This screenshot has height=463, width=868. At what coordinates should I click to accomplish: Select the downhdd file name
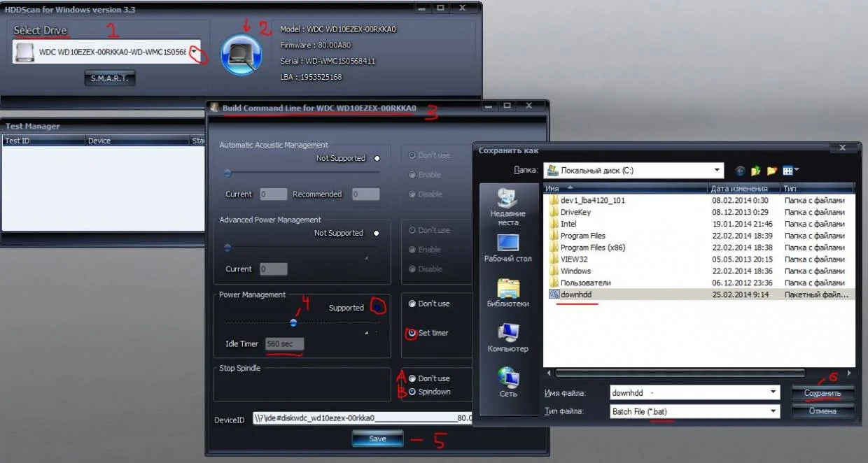click(x=575, y=294)
